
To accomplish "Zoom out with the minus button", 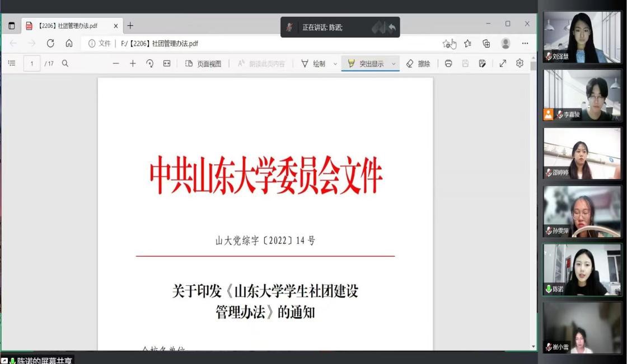I will click(x=116, y=64).
